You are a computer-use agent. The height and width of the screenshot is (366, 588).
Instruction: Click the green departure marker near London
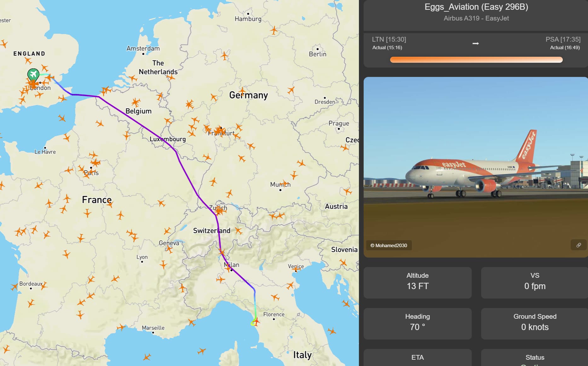click(x=33, y=74)
